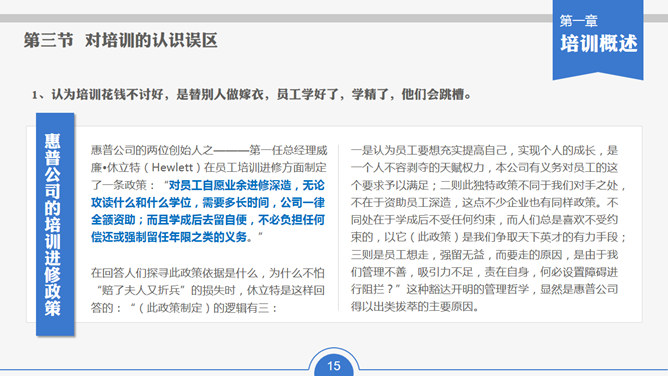This screenshot has height=376, width=668.
Task: Click blue text 对员工自愿业余进修深造，无论
Action: click(x=247, y=185)
